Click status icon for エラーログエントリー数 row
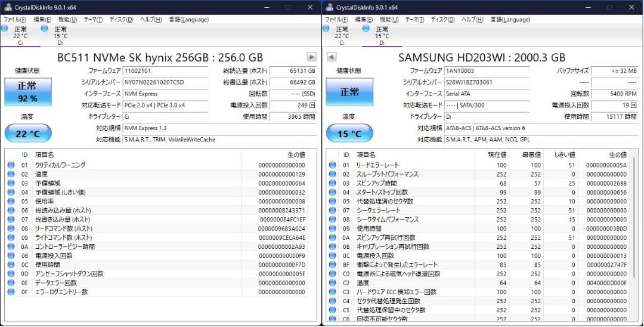 pos(11,292)
